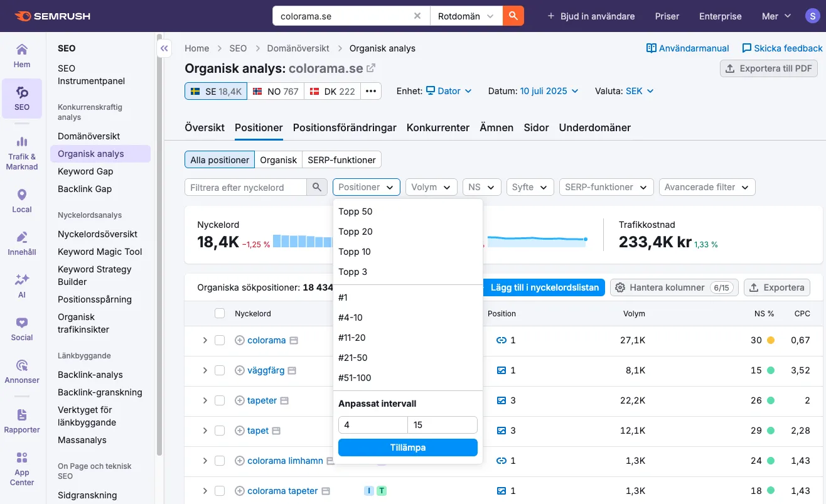Tick the select-all checkbox in table header
This screenshot has width=826, height=504.
220,313
